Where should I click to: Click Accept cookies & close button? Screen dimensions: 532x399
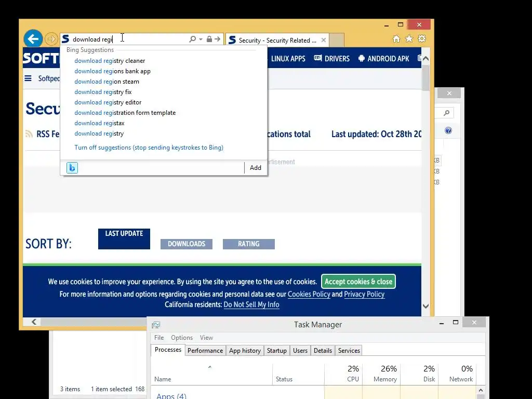(358, 282)
